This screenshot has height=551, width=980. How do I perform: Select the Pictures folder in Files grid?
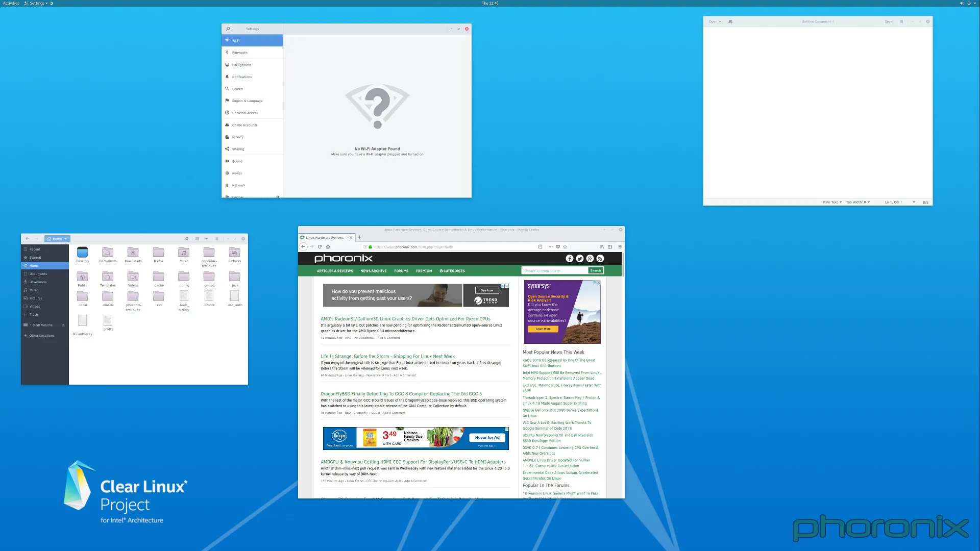pos(234,252)
